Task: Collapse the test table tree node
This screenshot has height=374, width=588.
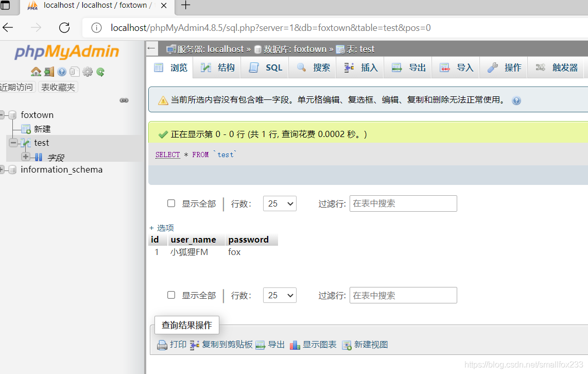Action: coord(13,143)
